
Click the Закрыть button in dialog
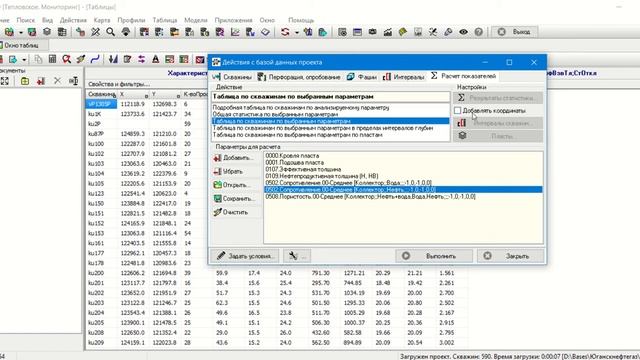click(x=511, y=256)
